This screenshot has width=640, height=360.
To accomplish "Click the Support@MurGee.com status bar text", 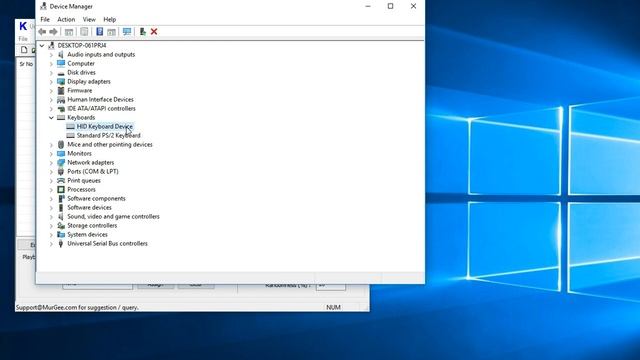I will tap(77, 307).
